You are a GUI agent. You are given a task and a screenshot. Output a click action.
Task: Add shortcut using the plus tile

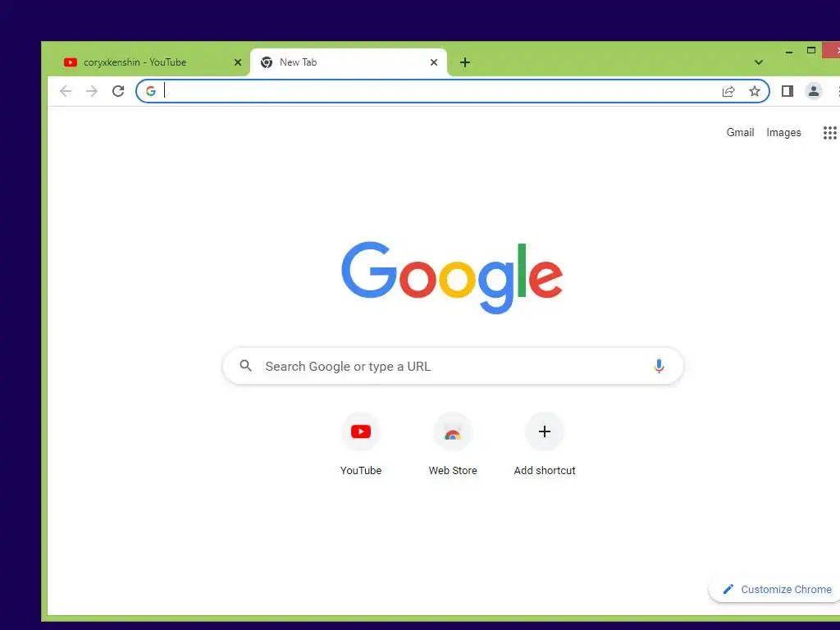tap(545, 431)
